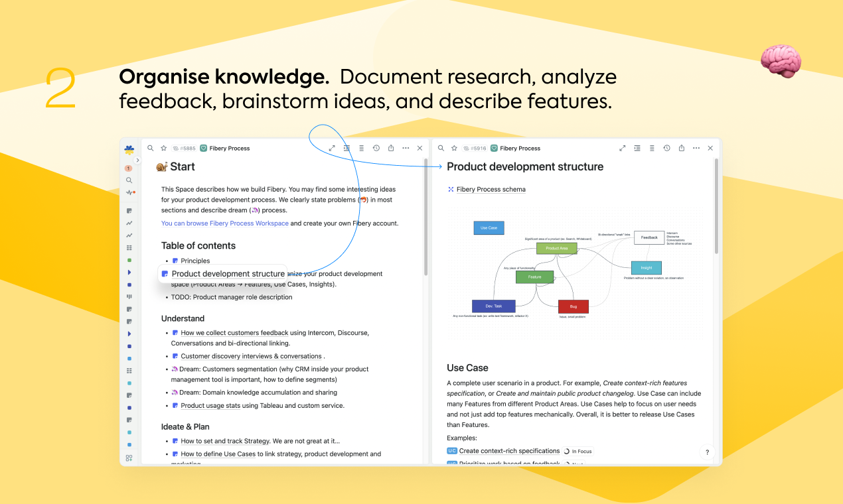This screenshot has width=843, height=504.
Task: Open the more options menu in the right panel
Action: 696,149
